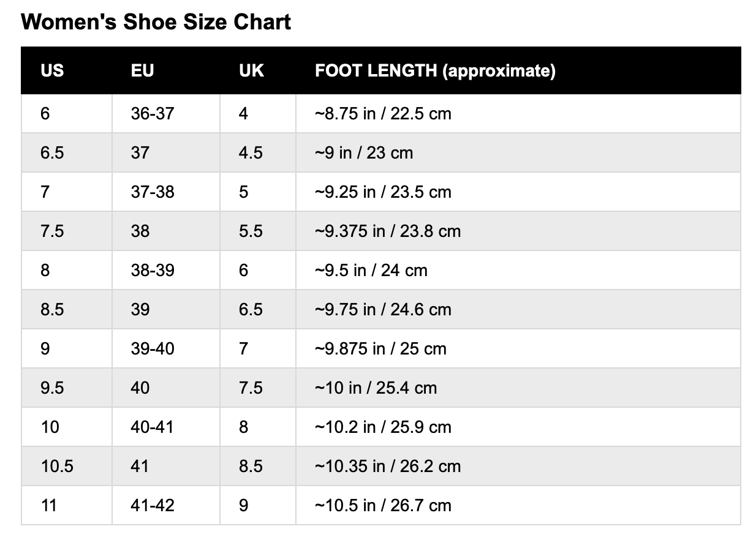Select the ~9.5 in / 24 cm cell
The height and width of the screenshot is (540, 756).
[x=518, y=270]
